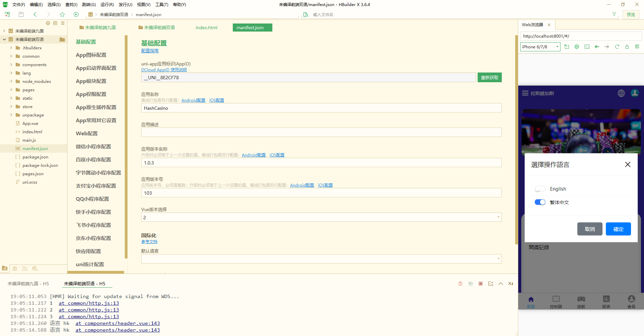
Task: Click the manifest editor vertical scrollbar
Action: click(x=516, y=134)
